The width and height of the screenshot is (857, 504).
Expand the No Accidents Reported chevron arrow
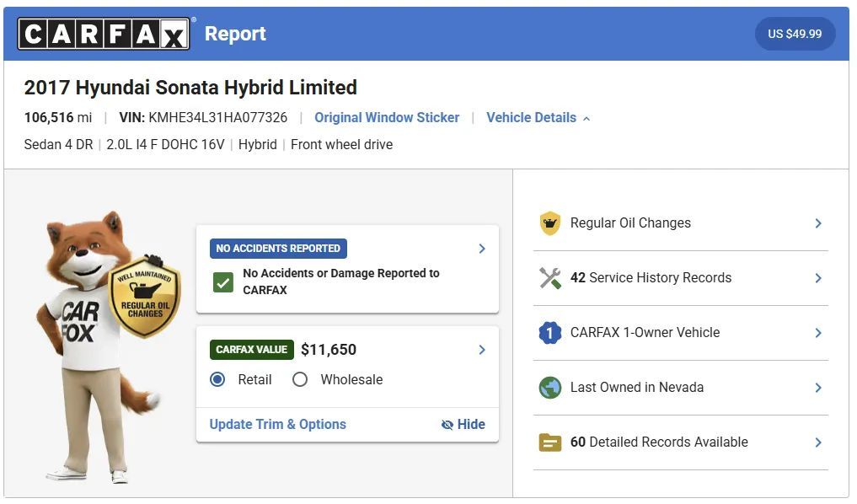pyautogui.click(x=482, y=249)
